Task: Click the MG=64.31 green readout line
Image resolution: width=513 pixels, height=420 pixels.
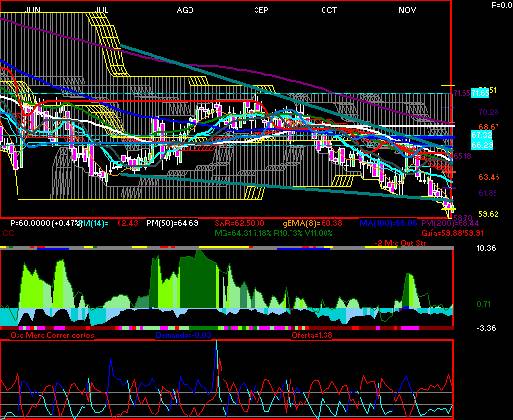Action: point(273,233)
